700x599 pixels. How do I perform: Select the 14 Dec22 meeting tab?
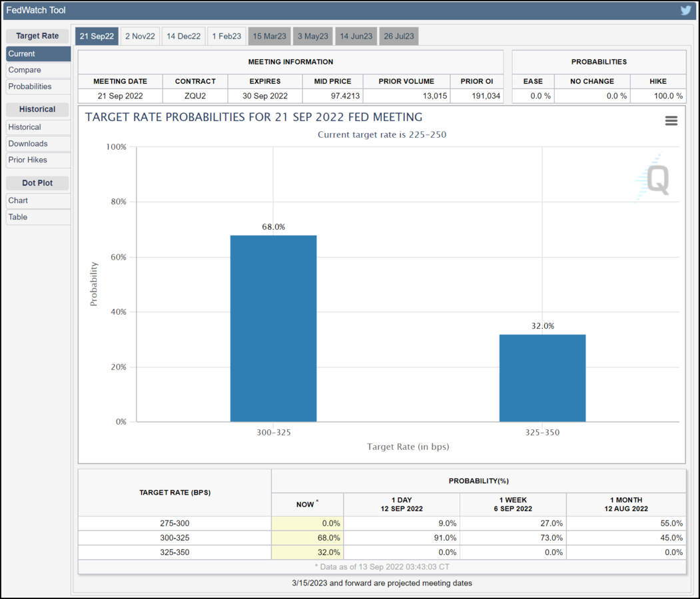(183, 36)
